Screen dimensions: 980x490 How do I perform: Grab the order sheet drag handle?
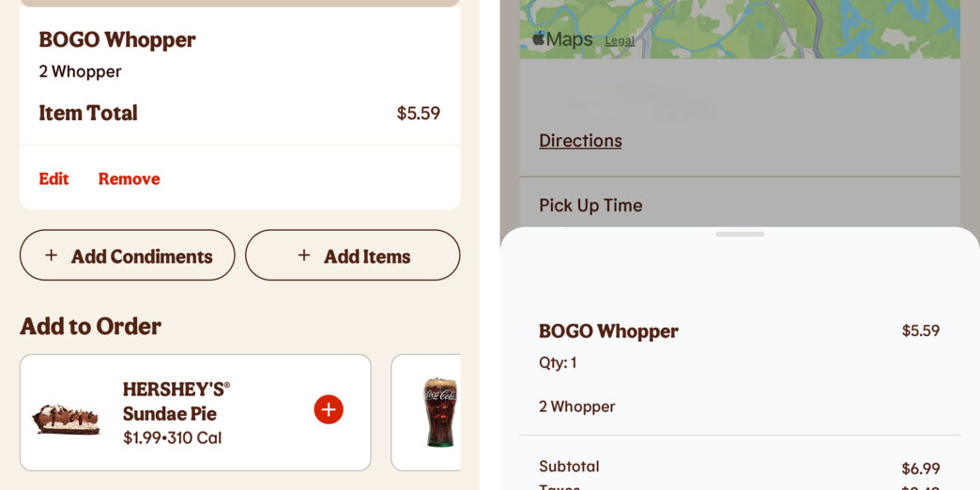pyautogui.click(x=740, y=234)
